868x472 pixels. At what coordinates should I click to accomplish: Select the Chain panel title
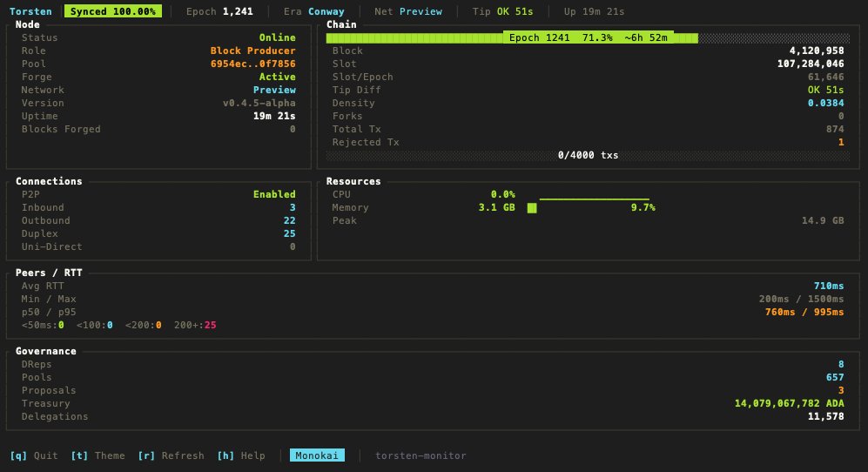(x=341, y=24)
